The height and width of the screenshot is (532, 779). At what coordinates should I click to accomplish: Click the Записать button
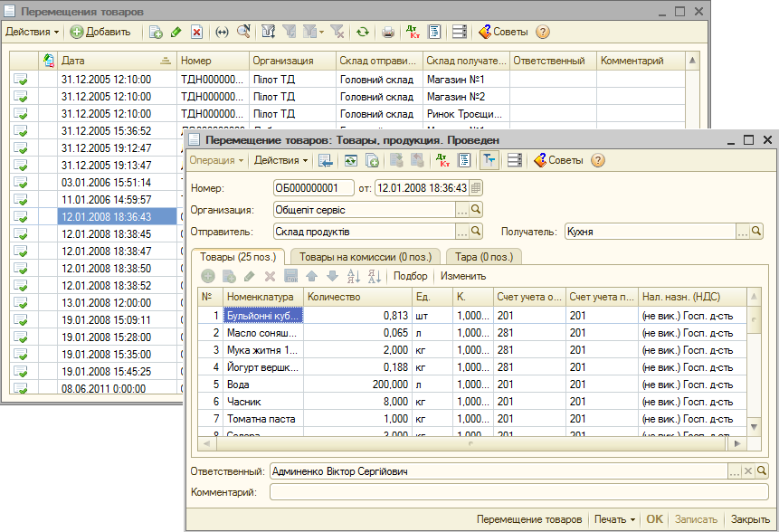pos(696,519)
